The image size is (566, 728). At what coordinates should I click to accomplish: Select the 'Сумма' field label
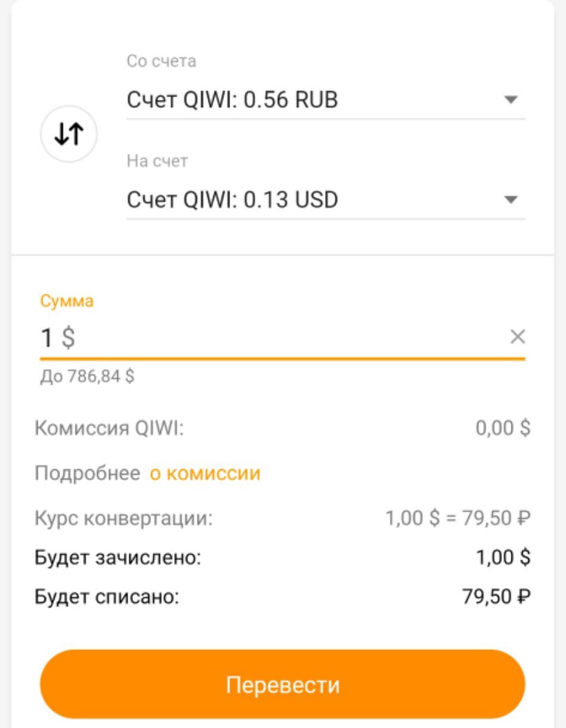tap(67, 301)
